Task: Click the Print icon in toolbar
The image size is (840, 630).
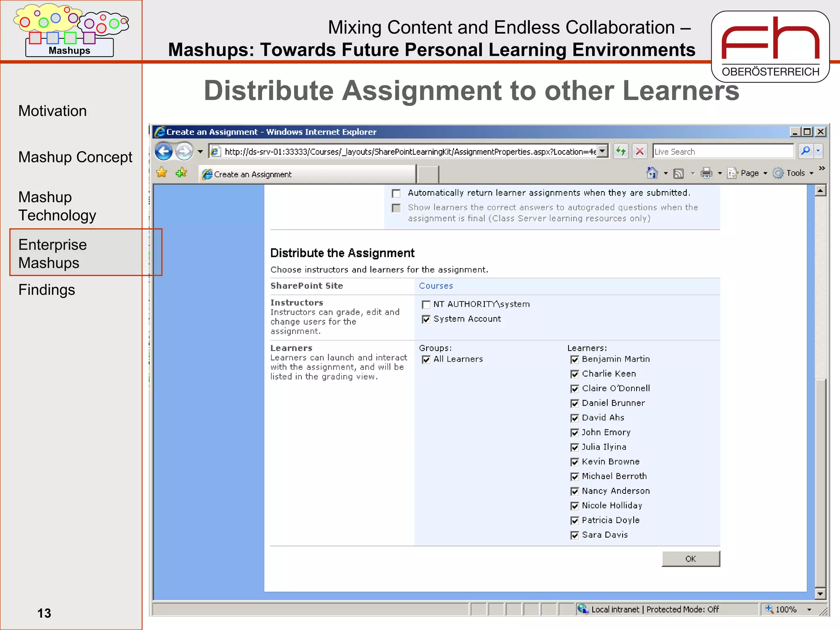Action: pyautogui.click(x=706, y=173)
